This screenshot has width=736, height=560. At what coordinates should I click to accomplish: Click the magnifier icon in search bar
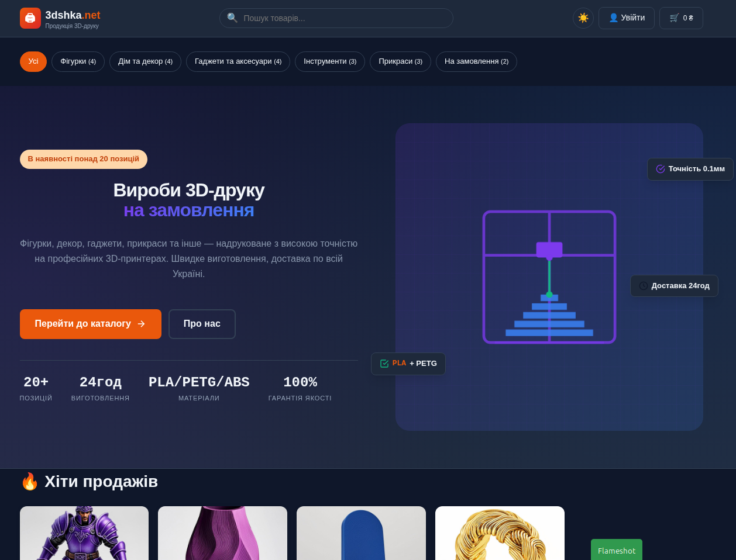coord(232,18)
